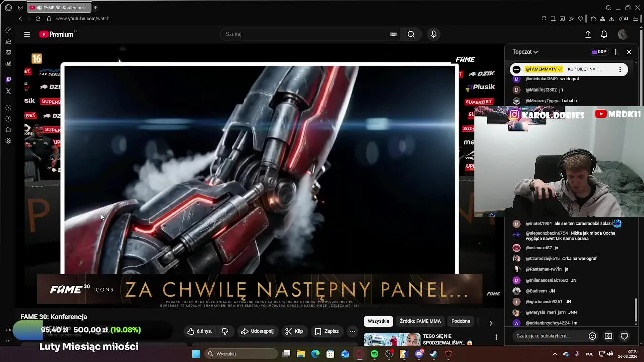The width and height of the screenshot is (644, 362).
Task: Open History clock icon in sidebar
Action: click(8, 119)
